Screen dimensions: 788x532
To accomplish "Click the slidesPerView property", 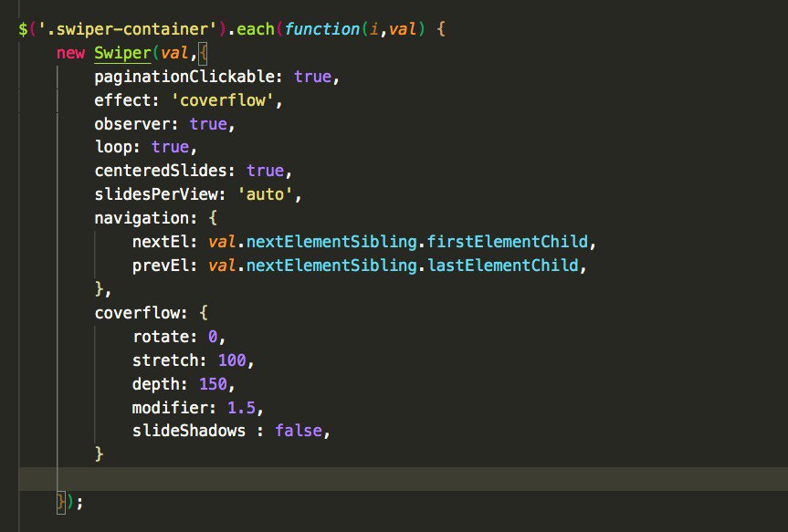I will click(x=156, y=194).
